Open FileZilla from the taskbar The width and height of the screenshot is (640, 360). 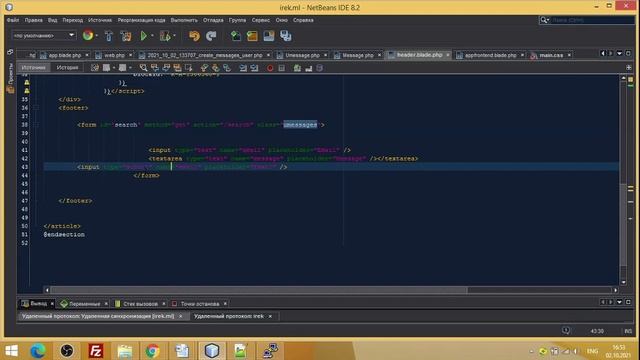coord(96,351)
